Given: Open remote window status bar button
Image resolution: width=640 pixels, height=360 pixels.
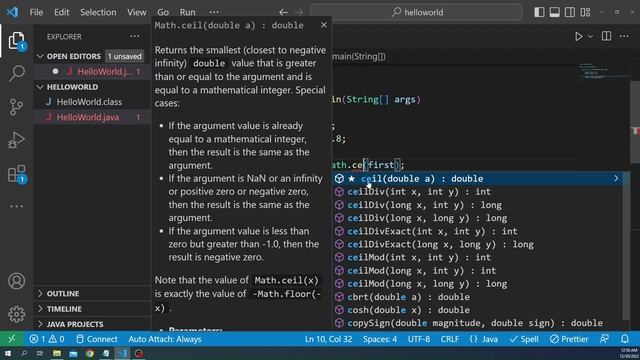Looking at the screenshot, I should point(11,339).
